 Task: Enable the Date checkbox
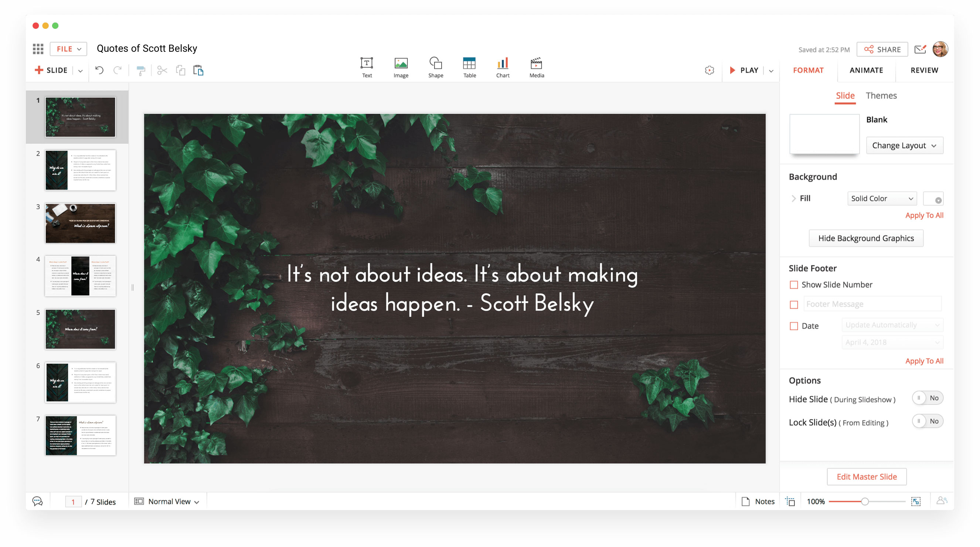(x=794, y=326)
